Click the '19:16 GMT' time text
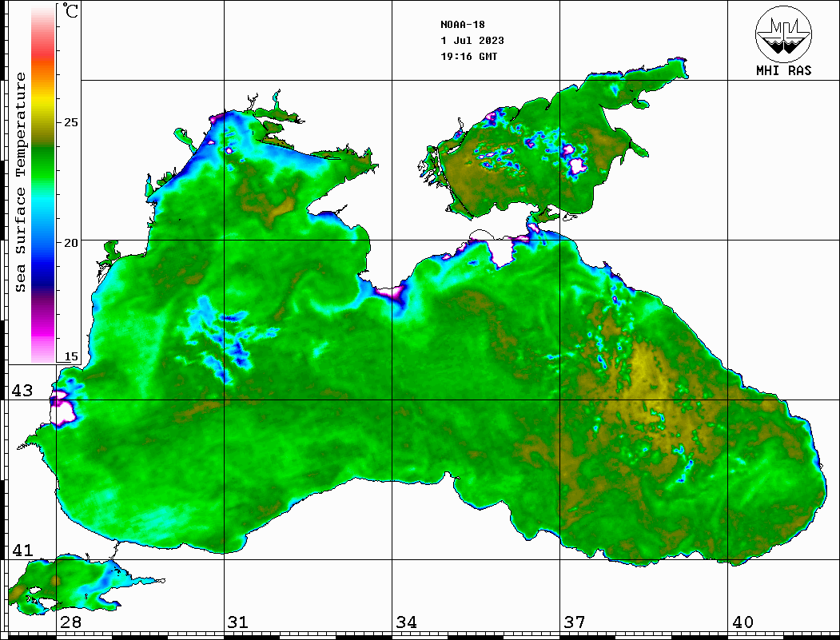Image resolution: width=840 pixels, height=640 pixels. point(468,56)
